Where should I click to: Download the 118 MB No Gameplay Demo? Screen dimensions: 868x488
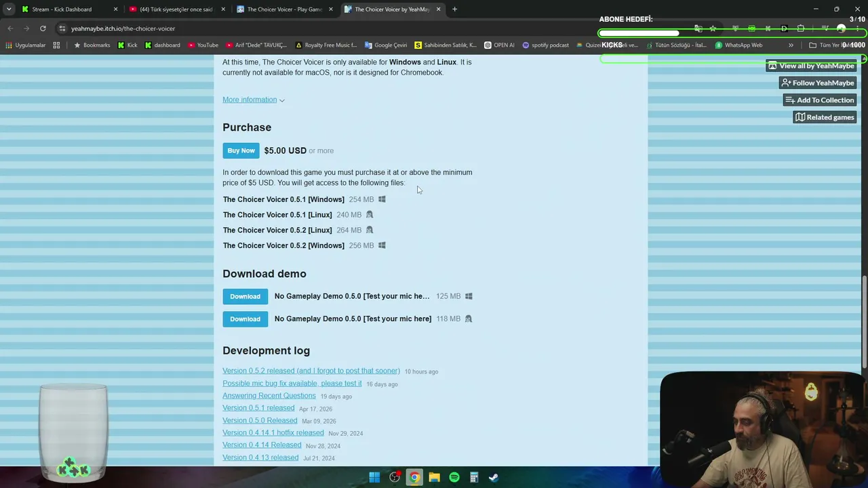tap(245, 319)
